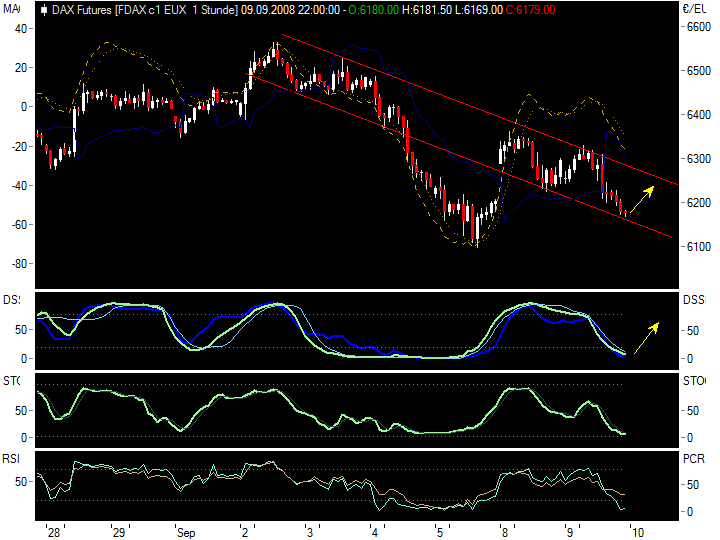Click the timestamp '09.09.2008 22:00:00'
This screenshot has width=720, height=540.
290,10
